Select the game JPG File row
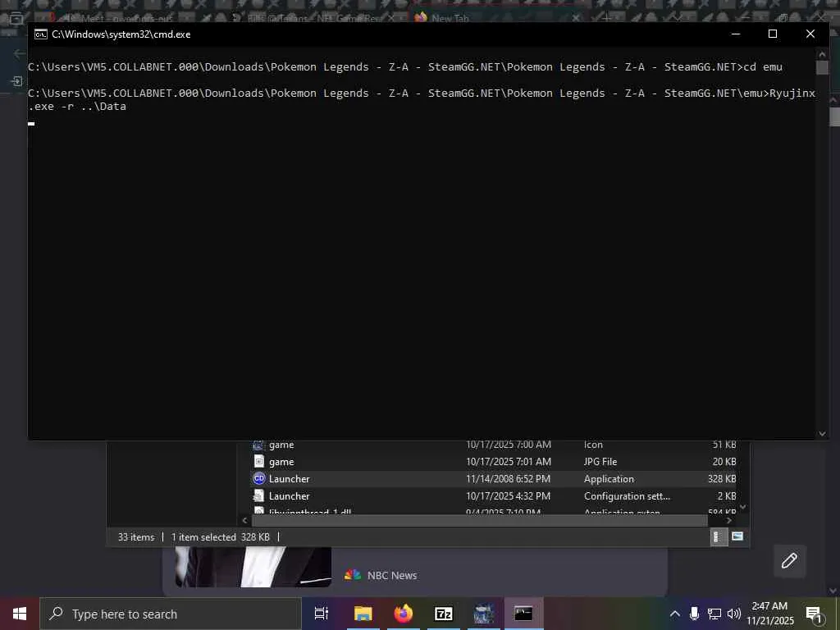This screenshot has width=840, height=630. (493, 462)
